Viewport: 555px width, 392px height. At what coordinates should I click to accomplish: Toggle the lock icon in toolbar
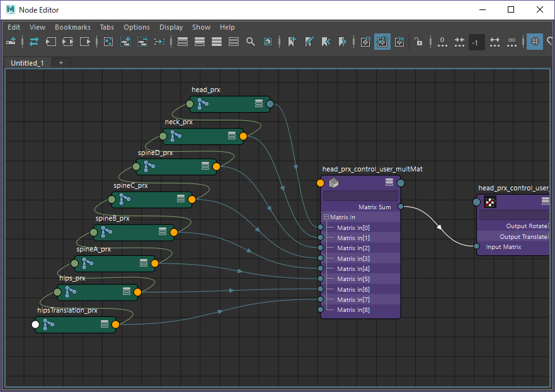pyautogui.click(x=419, y=42)
